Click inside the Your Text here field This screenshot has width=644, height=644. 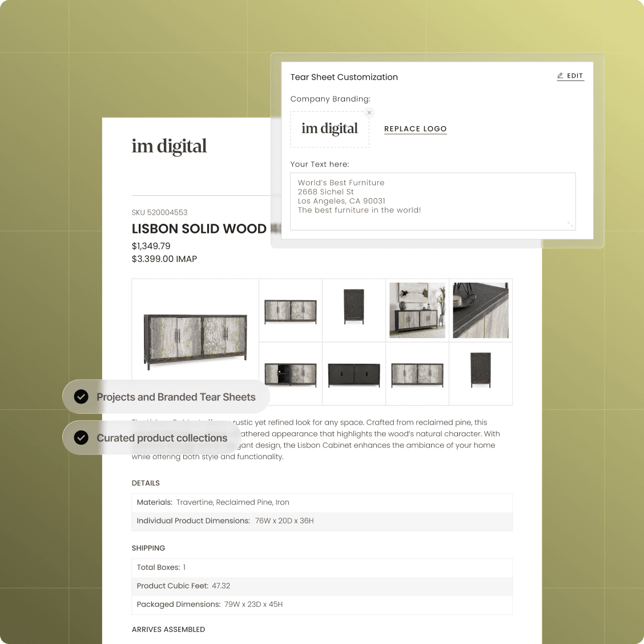(432, 201)
